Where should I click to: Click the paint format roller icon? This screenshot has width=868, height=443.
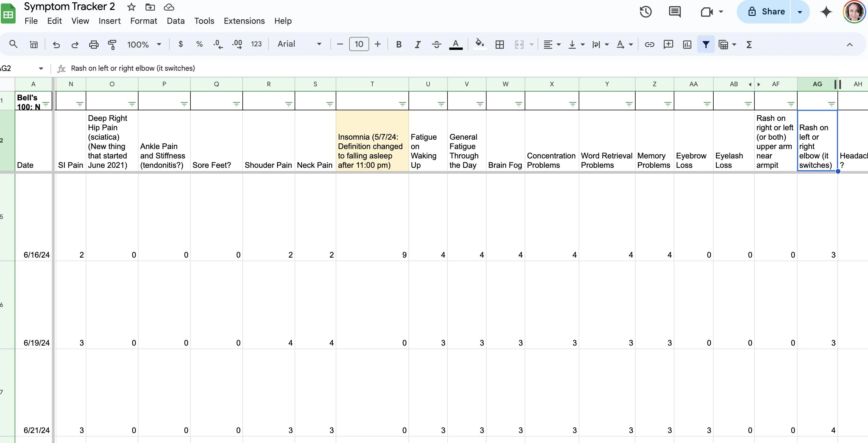(112, 44)
